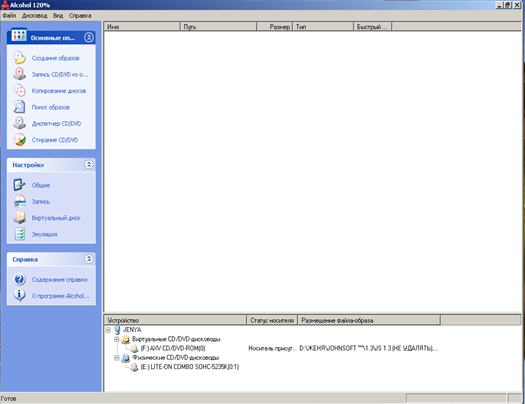Sort by the Тип column header
Viewport: 525px width, 404px height.
[323, 27]
